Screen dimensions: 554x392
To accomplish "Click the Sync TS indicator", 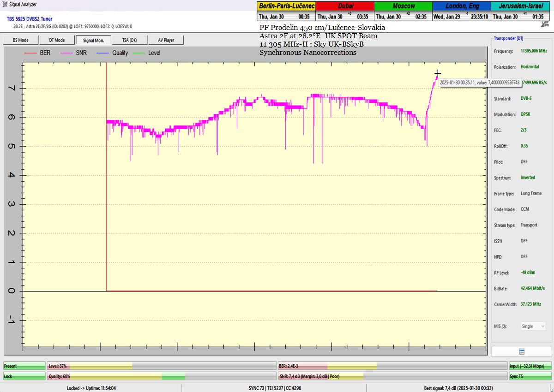I will (530, 376).
